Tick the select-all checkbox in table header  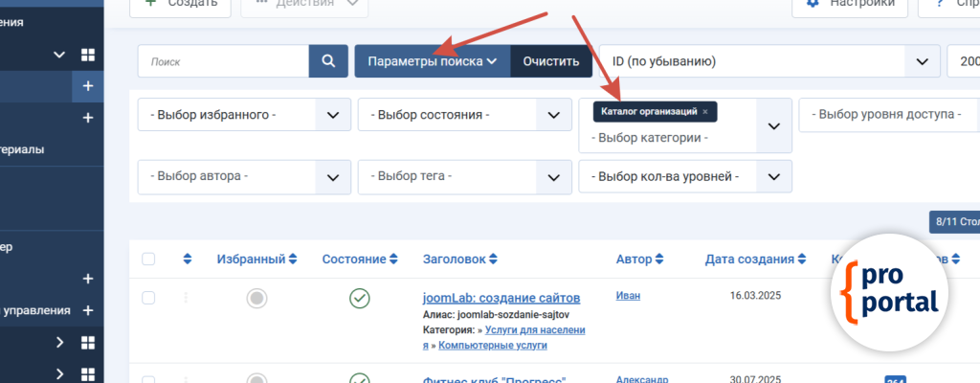pos(148,259)
